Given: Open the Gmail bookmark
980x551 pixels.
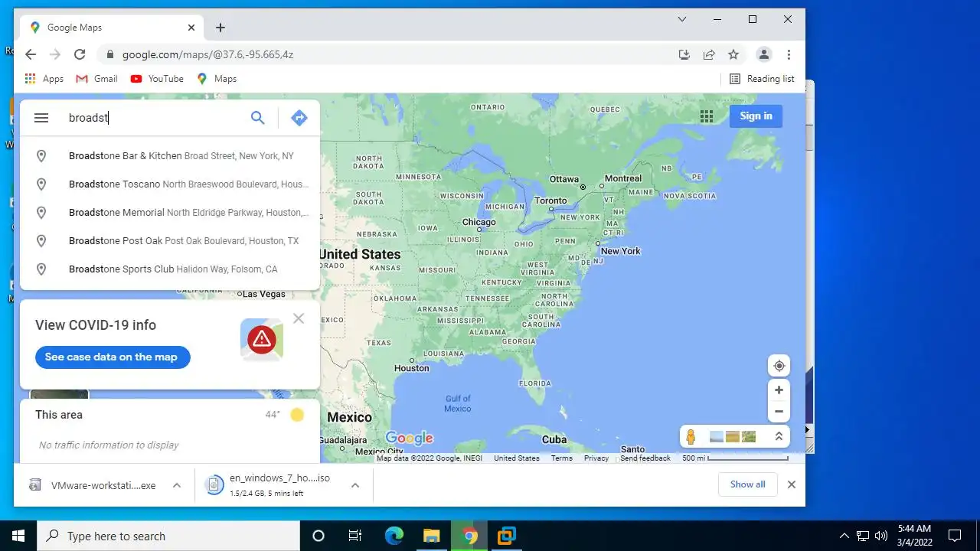Looking at the screenshot, I should coord(96,79).
